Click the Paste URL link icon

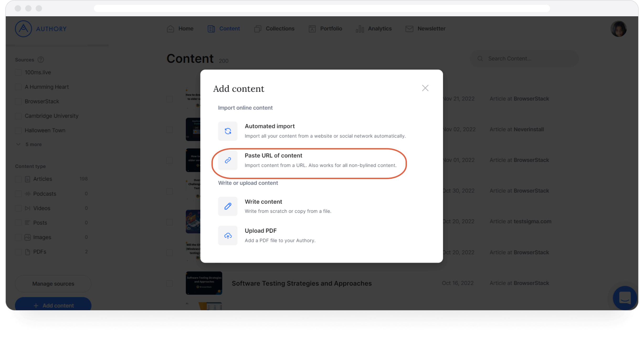(228, 160)
